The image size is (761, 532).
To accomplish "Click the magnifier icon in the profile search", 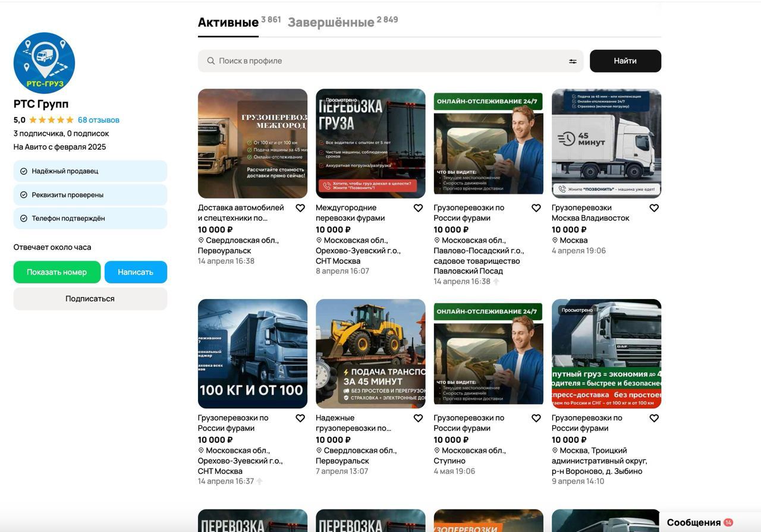I will coord(211,61).
